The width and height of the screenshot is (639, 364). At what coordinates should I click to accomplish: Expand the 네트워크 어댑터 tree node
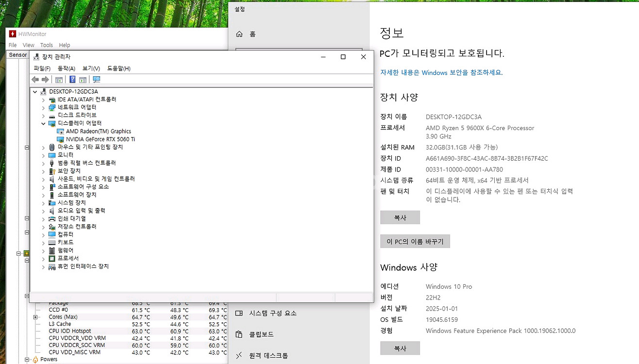[x=43, y=107]
